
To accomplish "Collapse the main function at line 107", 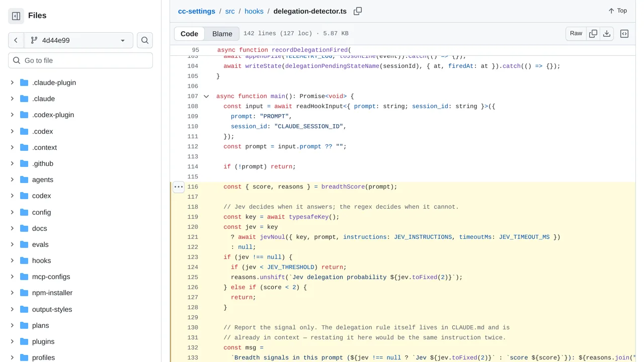I will (206, 96).
